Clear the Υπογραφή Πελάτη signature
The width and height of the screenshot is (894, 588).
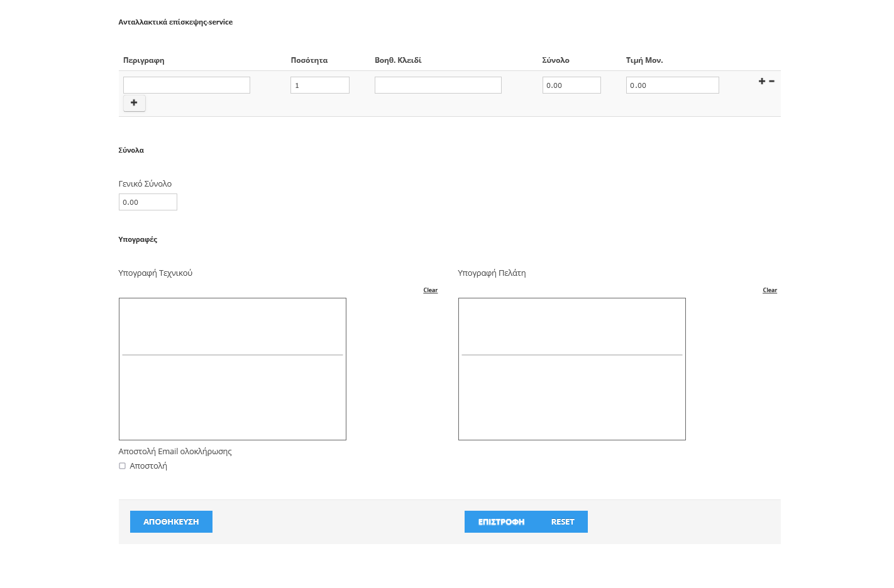tap(770, 290)
